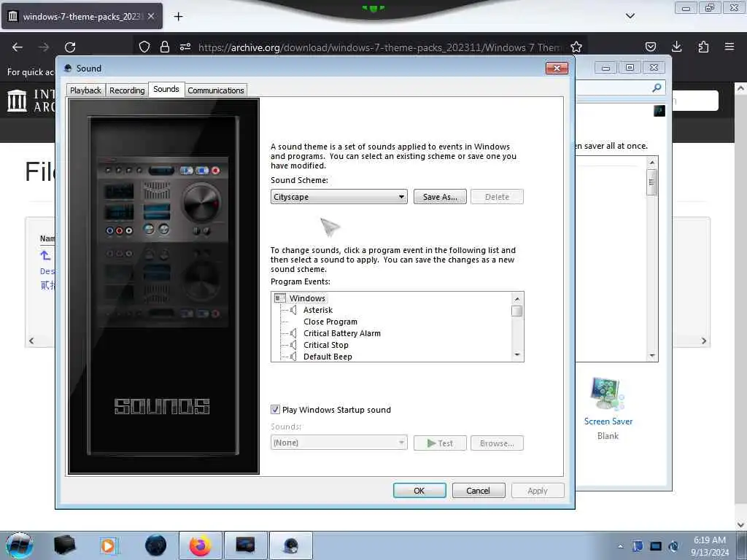Open the Communications tab
The width and height of the screenshot is (747, 560).
click(x=216, y=90)
